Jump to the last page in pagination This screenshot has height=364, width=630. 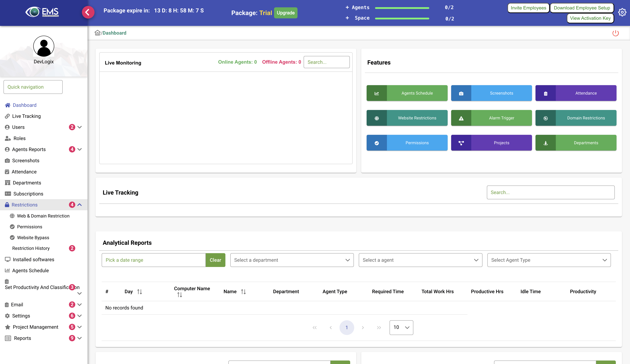(379, 327)
